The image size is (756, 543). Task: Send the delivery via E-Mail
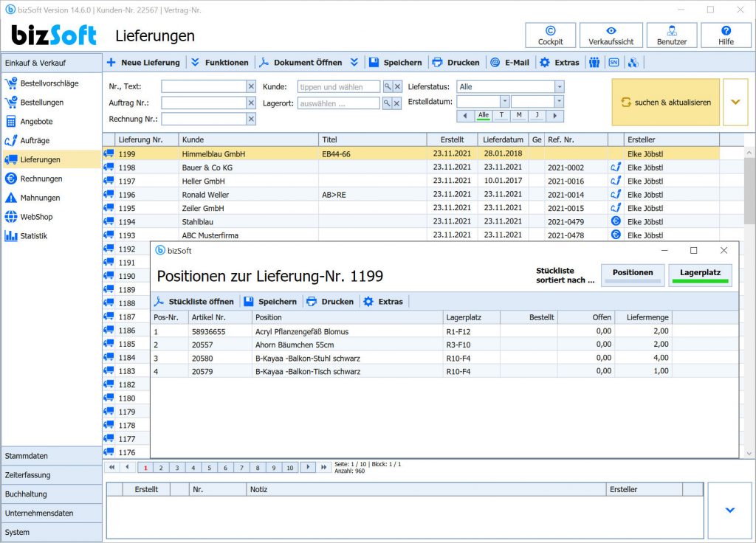pos(510,63)
